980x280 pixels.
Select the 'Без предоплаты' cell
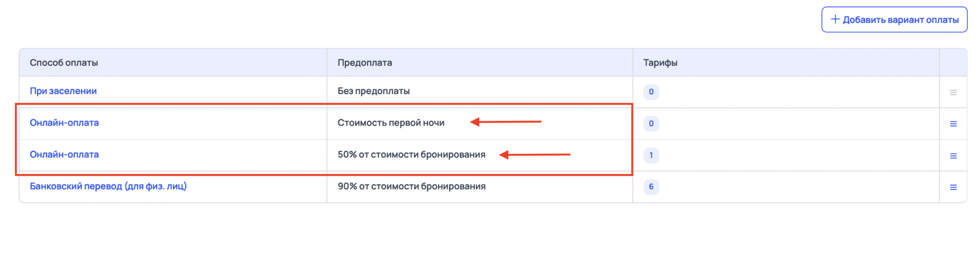tap(374, 91)
